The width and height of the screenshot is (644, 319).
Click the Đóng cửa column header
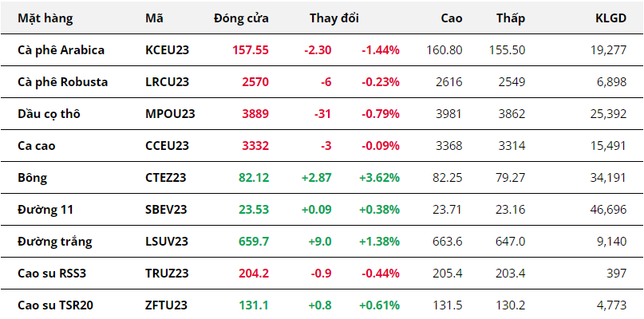pos(241,18)
